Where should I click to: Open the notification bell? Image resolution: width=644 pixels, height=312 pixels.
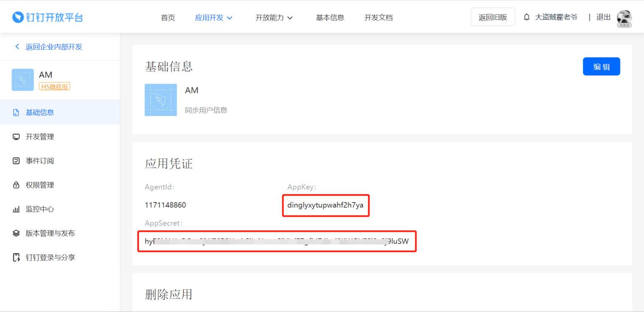527,17
